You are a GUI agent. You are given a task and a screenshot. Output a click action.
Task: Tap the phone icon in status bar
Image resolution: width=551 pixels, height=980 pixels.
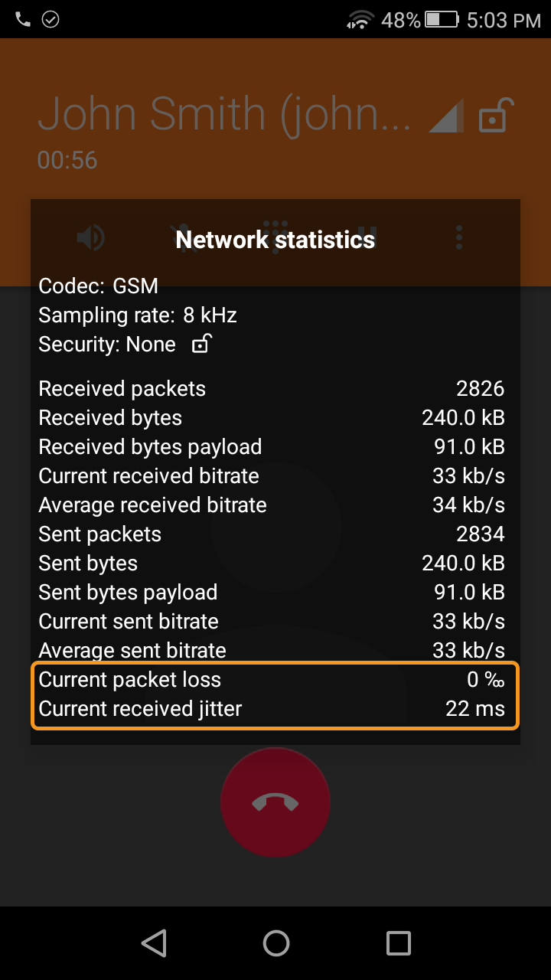pos(23,20)
